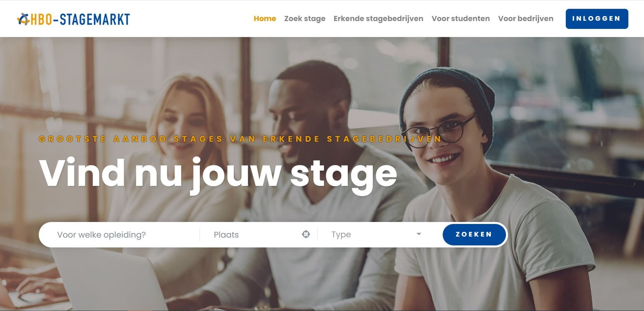Open the Home menu item

[x=265, y=19]
